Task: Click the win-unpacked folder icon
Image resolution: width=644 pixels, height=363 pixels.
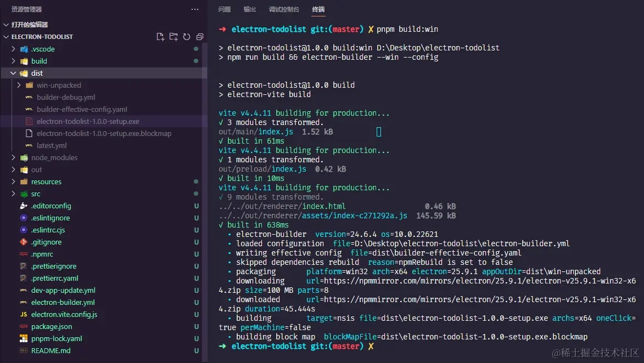Action: pos(29,86)
